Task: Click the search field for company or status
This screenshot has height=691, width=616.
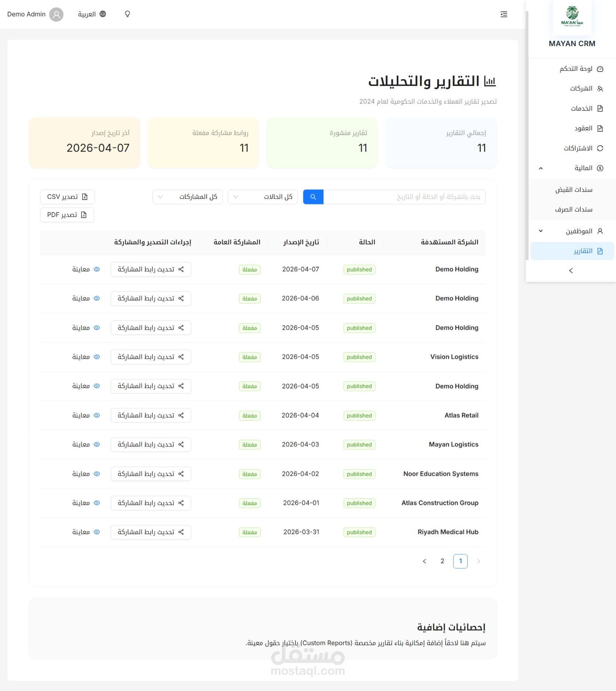Action: click(x=404, y=197)
